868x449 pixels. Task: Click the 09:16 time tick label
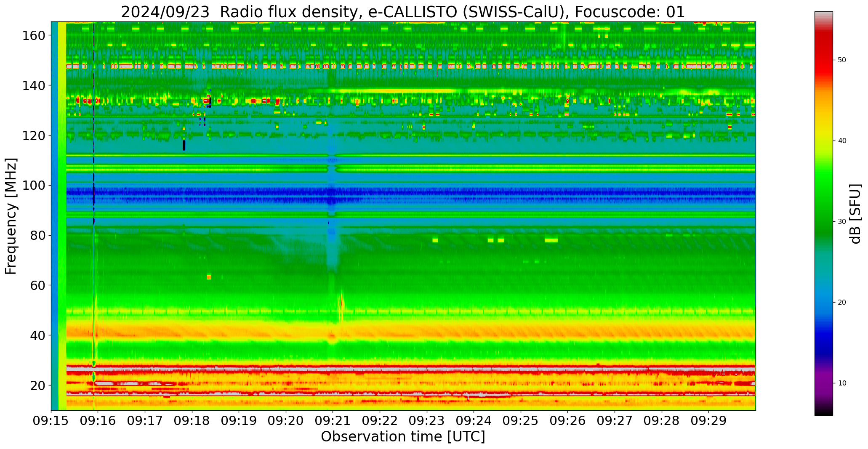[x=98, y=420]
